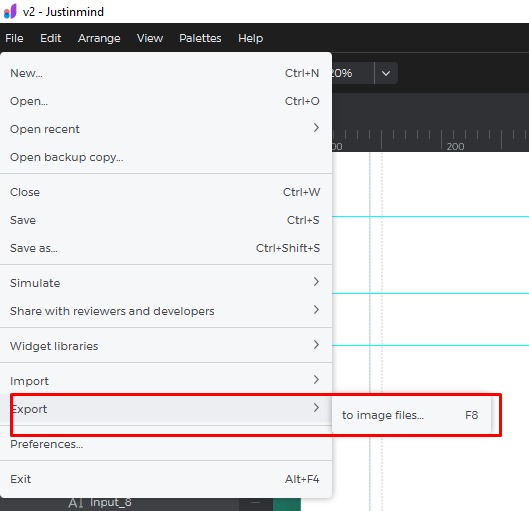The image size is (529, 511).
Task: Click the Import menu entry
Action: [166, 381]
